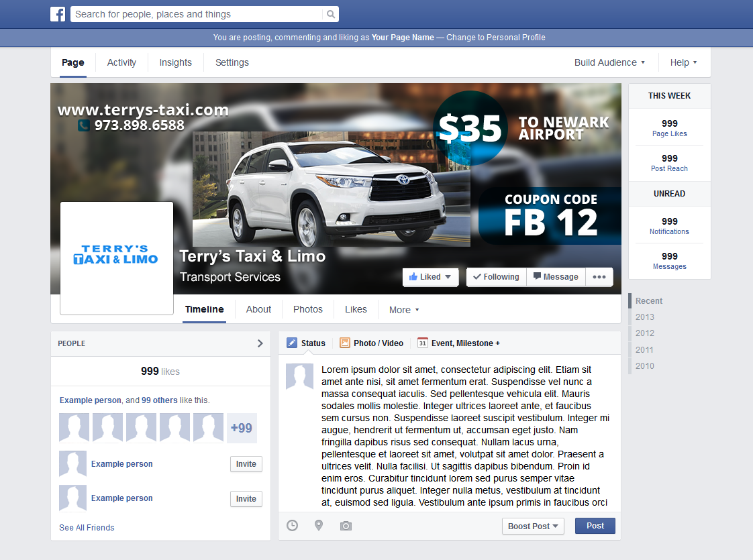Open the more options ellipsis button

tap(599, 276)
